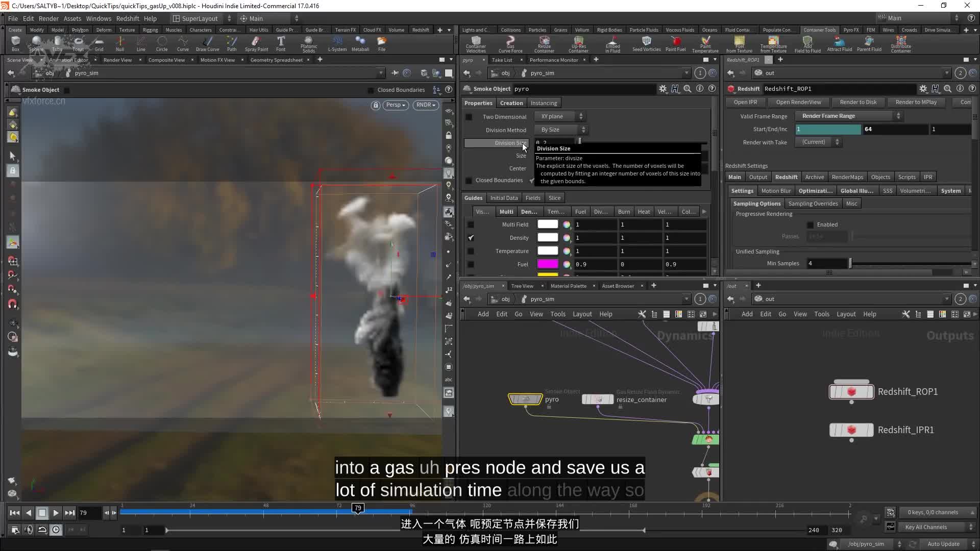Toggle the Closed Boundaries checkbox
This screenshot has height=551, width=980.
click(x=532, y=181)
